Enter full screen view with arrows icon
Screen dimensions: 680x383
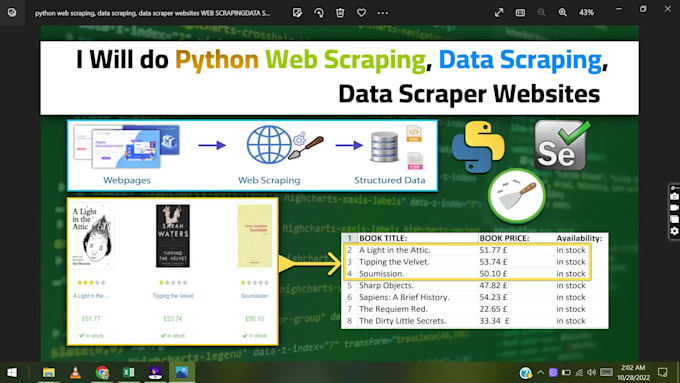point(499,13)
